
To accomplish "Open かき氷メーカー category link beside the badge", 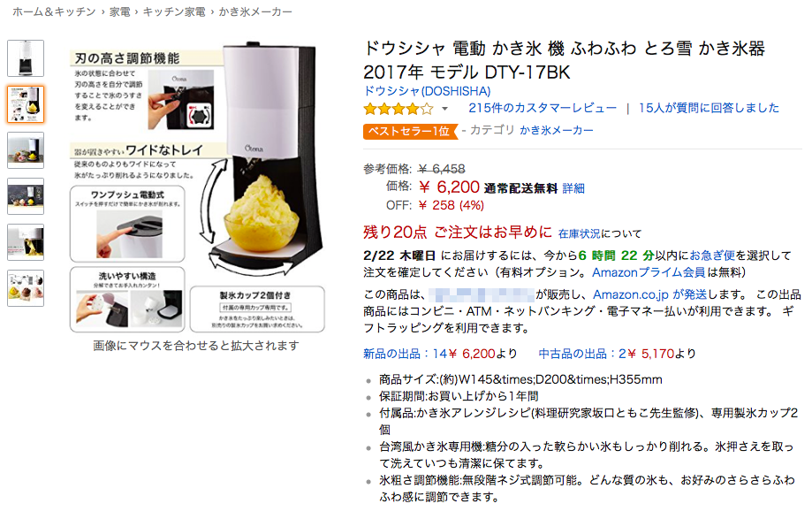I will [x=556, y=131].
